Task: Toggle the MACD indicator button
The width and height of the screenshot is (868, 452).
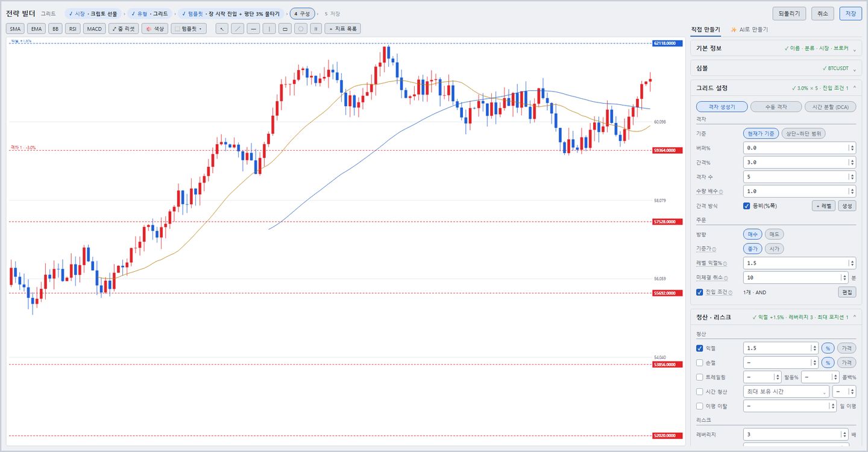Action: tap(94, 28)
